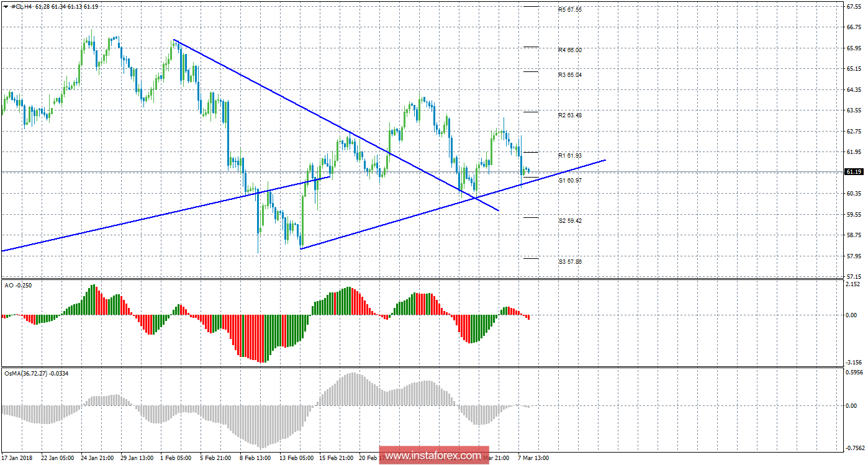Screen dimensions: 868x465
Task: Click the 59.55 value on price axis
Action: (x=854, y=214)
